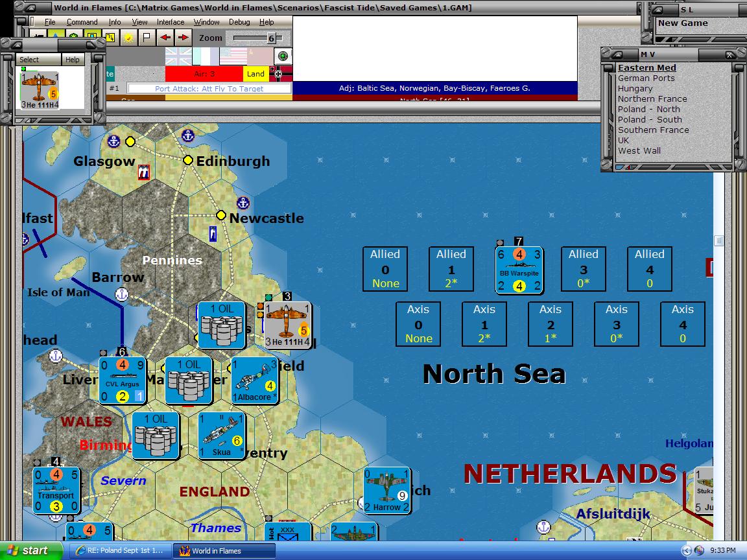Click the red left arrow toolbar button
Screen dimensions: 747x560
[x=165, y=38]
